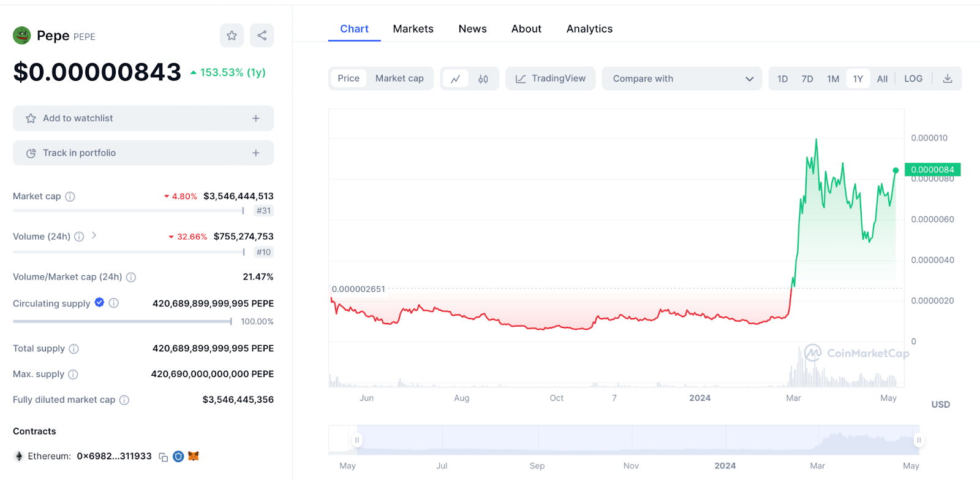Click the Pepe frog coin logo
This screenshot has height=480, width=980.
[x=22, y=36]
